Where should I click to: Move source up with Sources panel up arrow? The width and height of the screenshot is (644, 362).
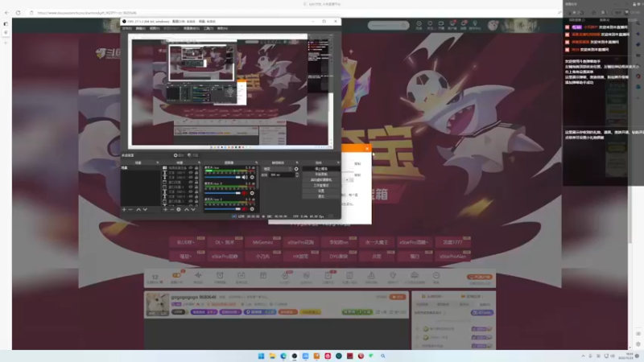click(x=187, y=209)
